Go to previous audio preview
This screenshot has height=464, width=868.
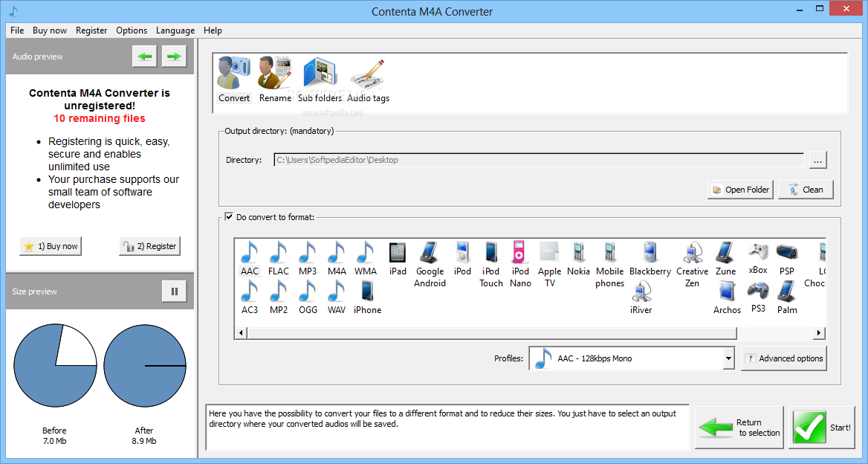point(144,57)
